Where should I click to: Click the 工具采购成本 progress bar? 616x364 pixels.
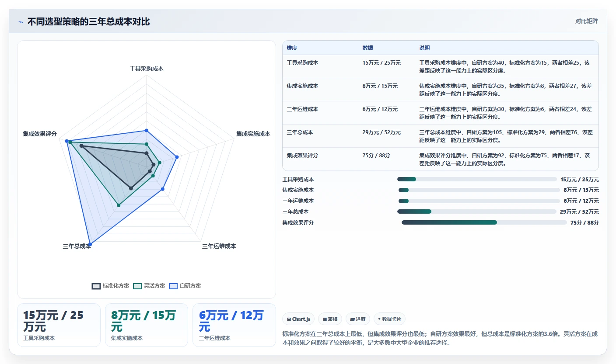[x=477, y=179]
